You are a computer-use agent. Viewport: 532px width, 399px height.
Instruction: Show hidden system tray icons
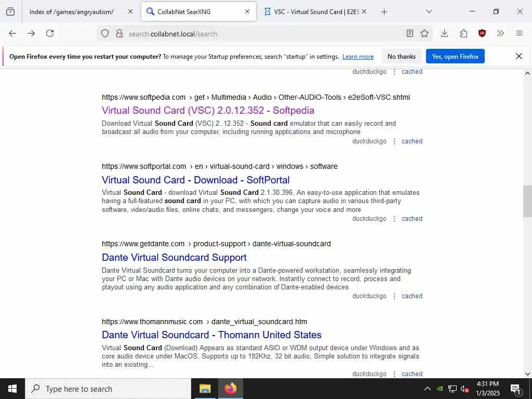tap(428, 389)
